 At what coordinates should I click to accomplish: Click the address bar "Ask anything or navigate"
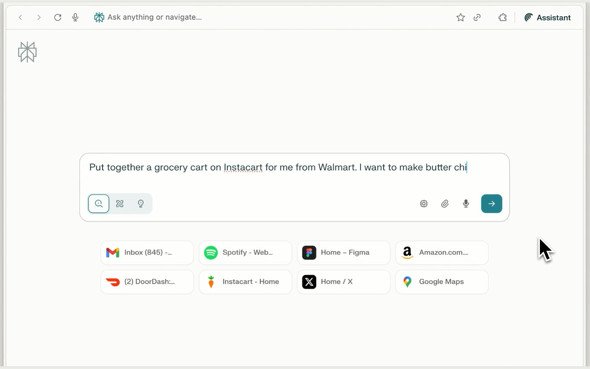pyautogui.click(x=154, y=17)
